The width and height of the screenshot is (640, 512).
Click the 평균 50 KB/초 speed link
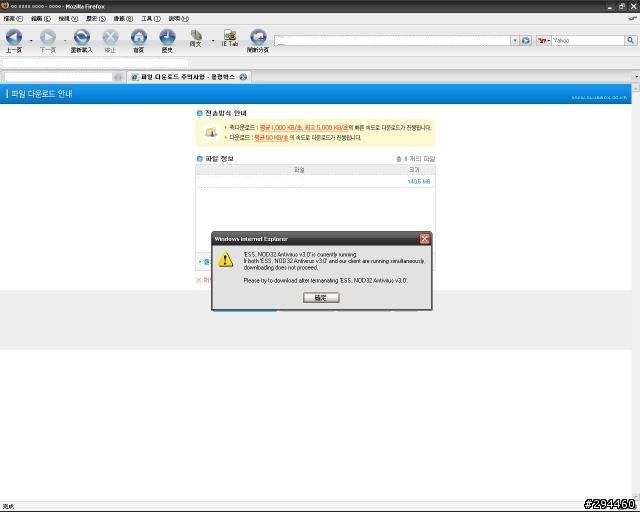[x=271, y=138]
